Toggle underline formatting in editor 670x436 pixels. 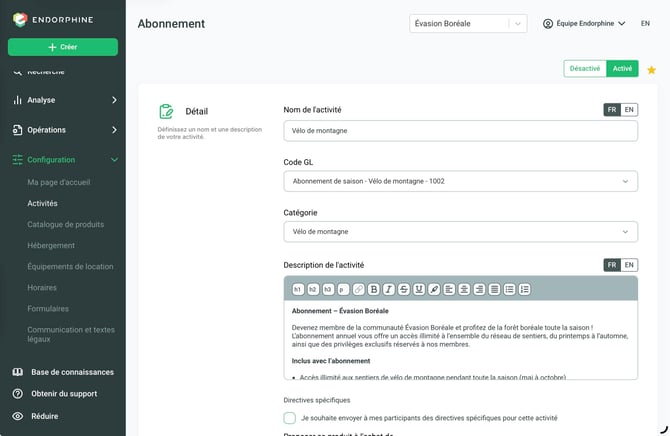pyautogui.click(x=419, y=289)
